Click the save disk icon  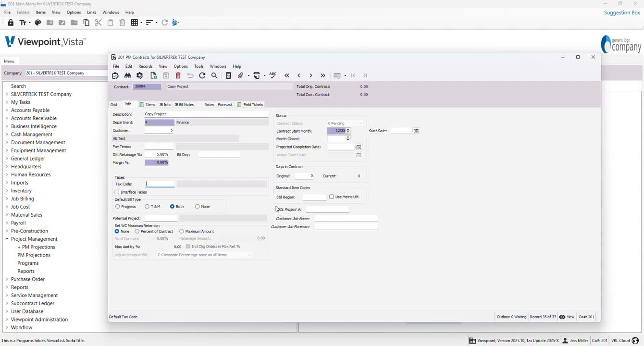[166, 75]
